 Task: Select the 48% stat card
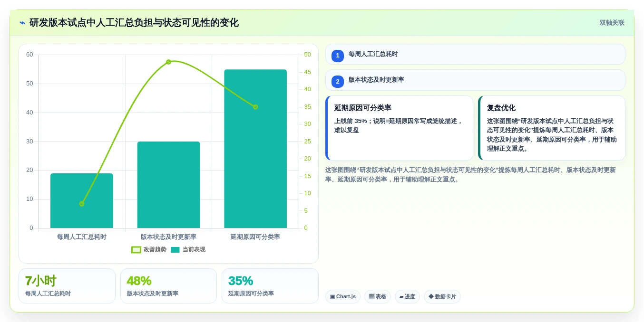[168, 286]
